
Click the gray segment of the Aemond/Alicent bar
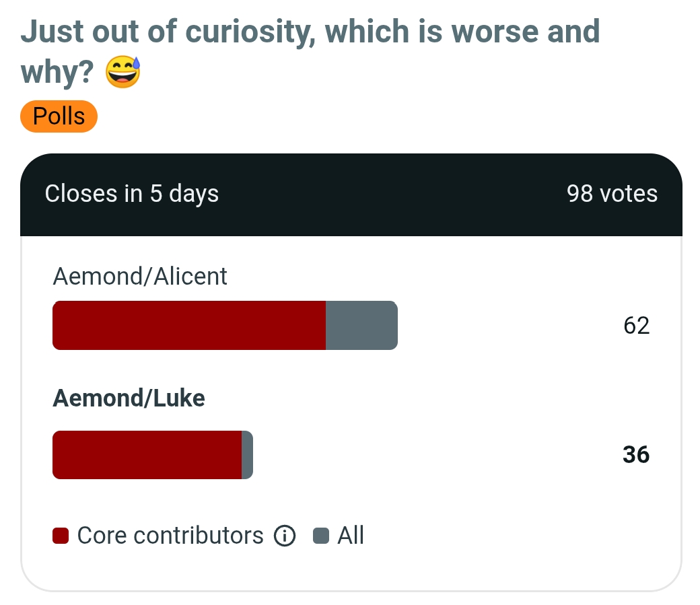(x=361, y=326)
